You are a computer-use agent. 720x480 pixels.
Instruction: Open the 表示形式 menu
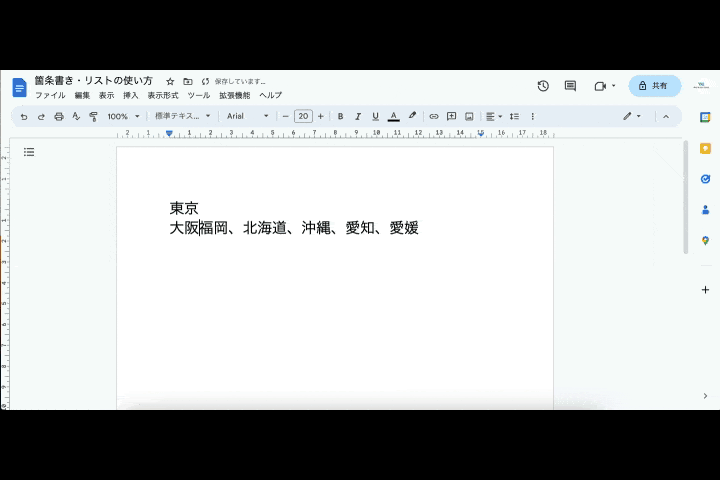163,96
